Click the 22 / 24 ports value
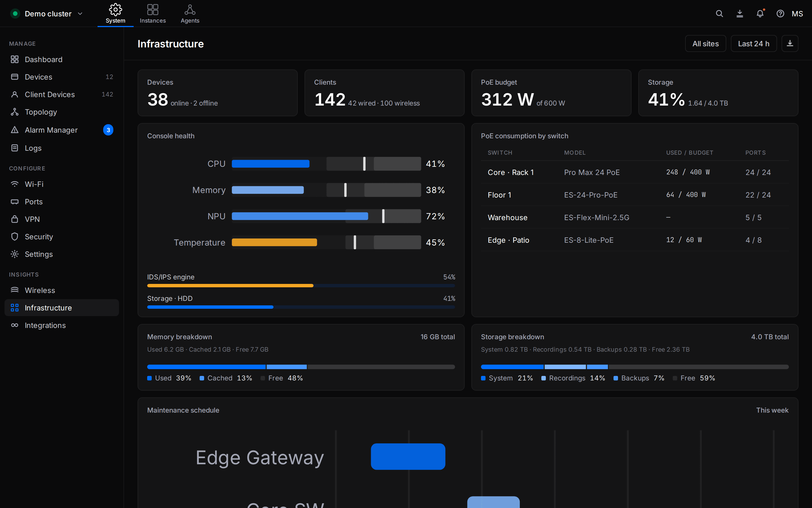 758,195
